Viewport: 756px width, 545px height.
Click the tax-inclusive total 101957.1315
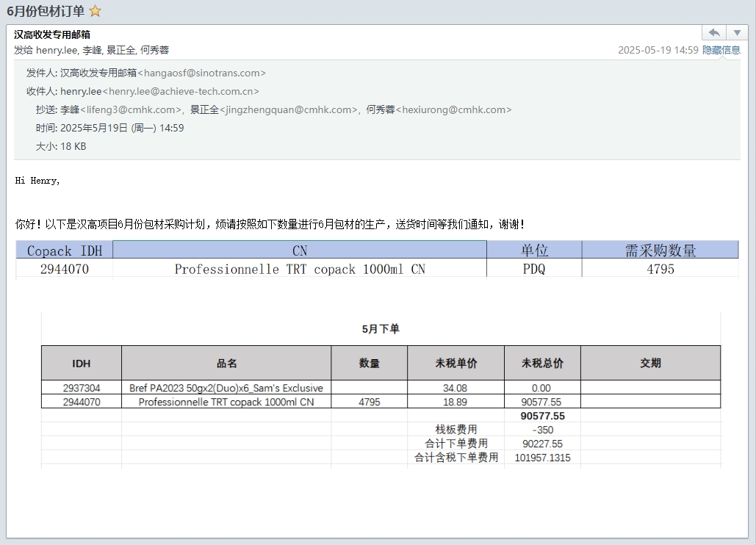tap(542, 458)
